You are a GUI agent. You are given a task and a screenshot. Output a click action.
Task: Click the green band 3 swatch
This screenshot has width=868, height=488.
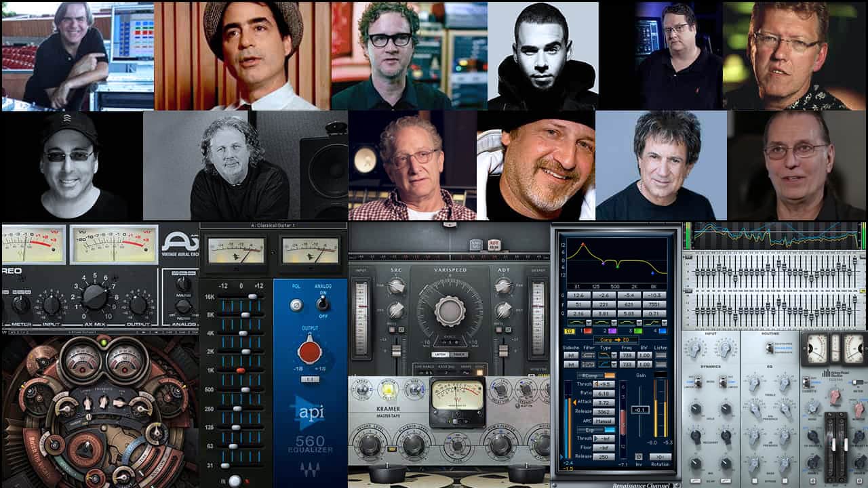(x=637, y=331)
